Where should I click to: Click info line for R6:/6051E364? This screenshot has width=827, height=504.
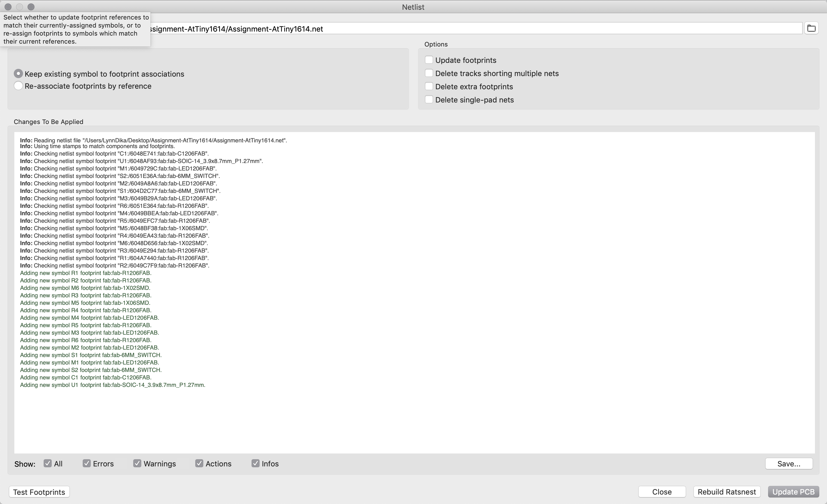[114, 206]
